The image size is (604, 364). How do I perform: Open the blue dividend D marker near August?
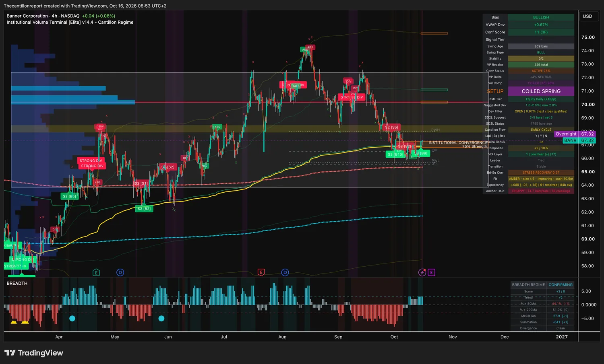pos(285,272)
